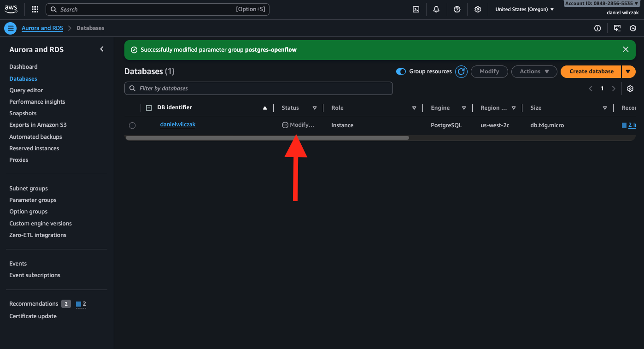Image resolution: width=644 pixels, height=349 pixels.
Task: Open table preferences gear icon
Action: (x=630, y=89)
